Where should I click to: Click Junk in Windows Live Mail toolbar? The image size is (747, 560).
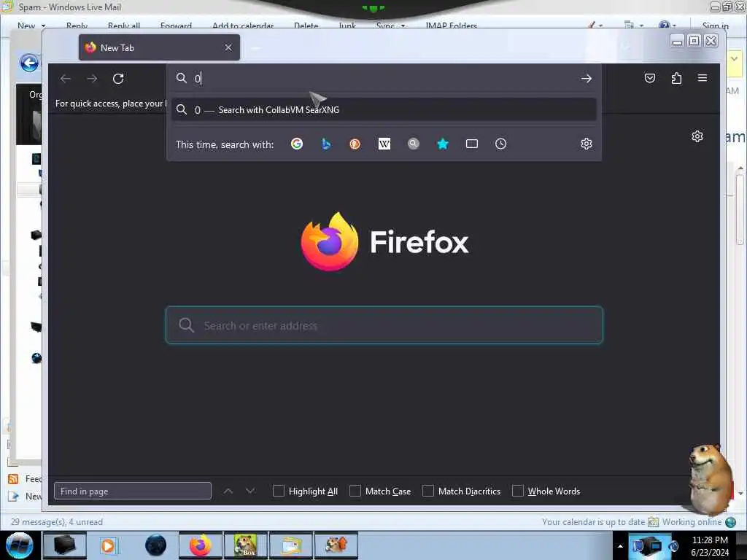click(347, 26)
